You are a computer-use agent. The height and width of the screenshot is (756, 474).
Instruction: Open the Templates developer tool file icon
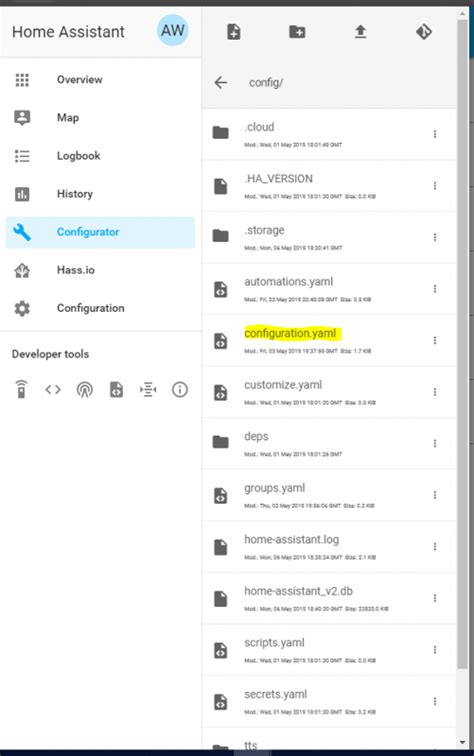click(116, 389)
